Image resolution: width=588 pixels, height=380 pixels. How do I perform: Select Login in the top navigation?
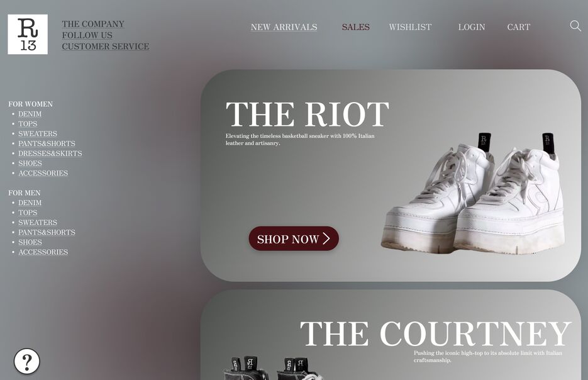[x=472, y=27]
